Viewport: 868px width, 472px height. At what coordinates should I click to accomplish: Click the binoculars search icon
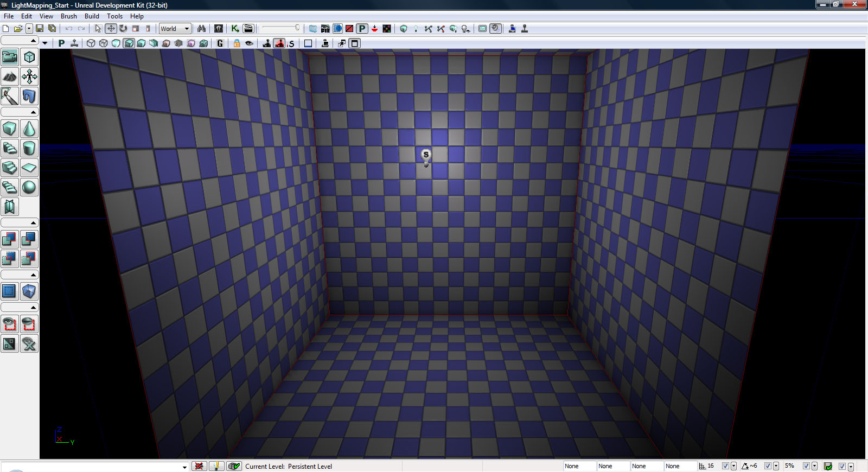tap(201, 29)
